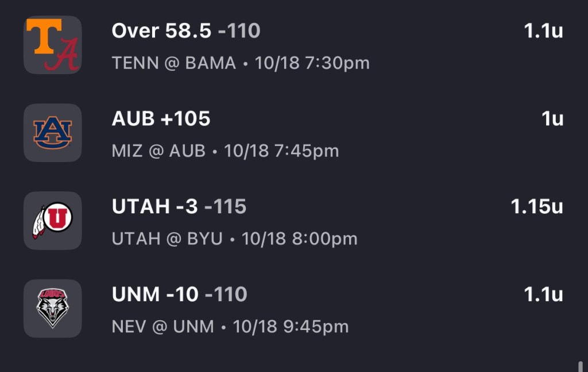Select the UTAH @ BYU game details
The image size is (588, 372).
click(234, 239)
